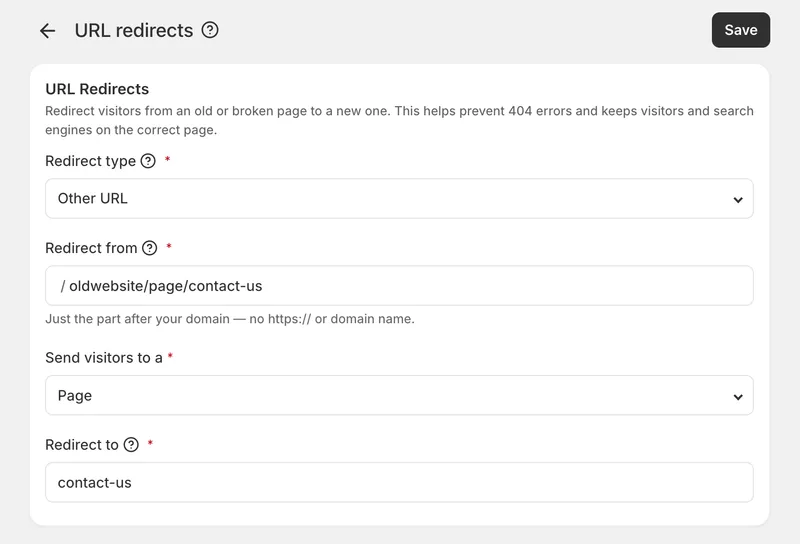Save the URL redirect

coord(741,30)
